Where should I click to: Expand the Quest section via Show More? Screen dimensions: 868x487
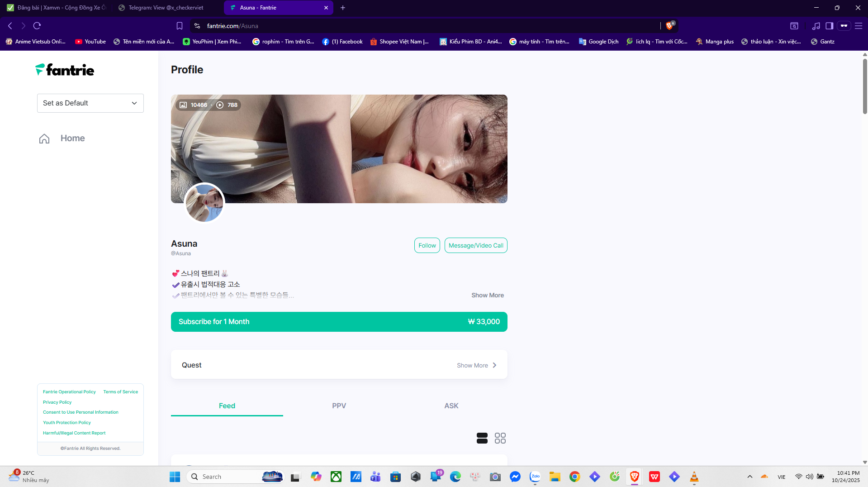tap(476, 365)
